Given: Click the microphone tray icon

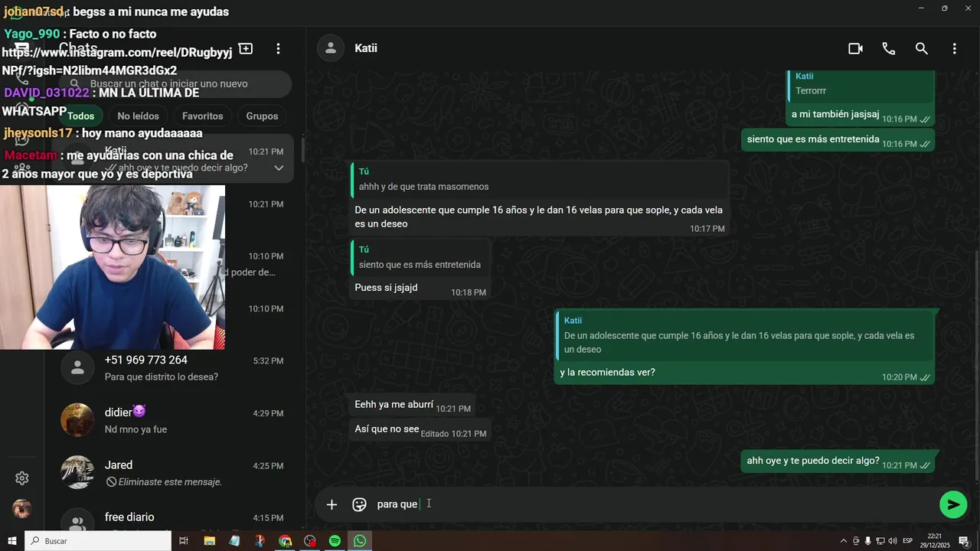Looking at the screenshot, I should [867, 541].
